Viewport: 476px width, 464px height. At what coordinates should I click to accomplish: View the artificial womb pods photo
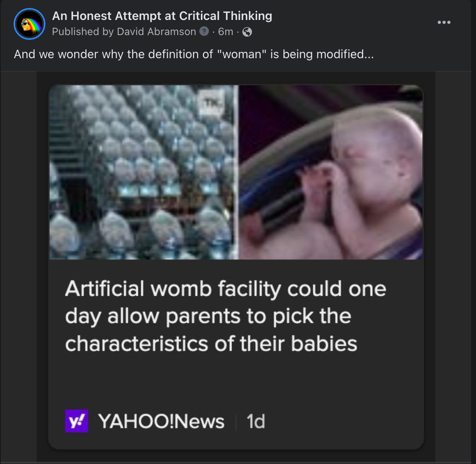click(143, 172)
